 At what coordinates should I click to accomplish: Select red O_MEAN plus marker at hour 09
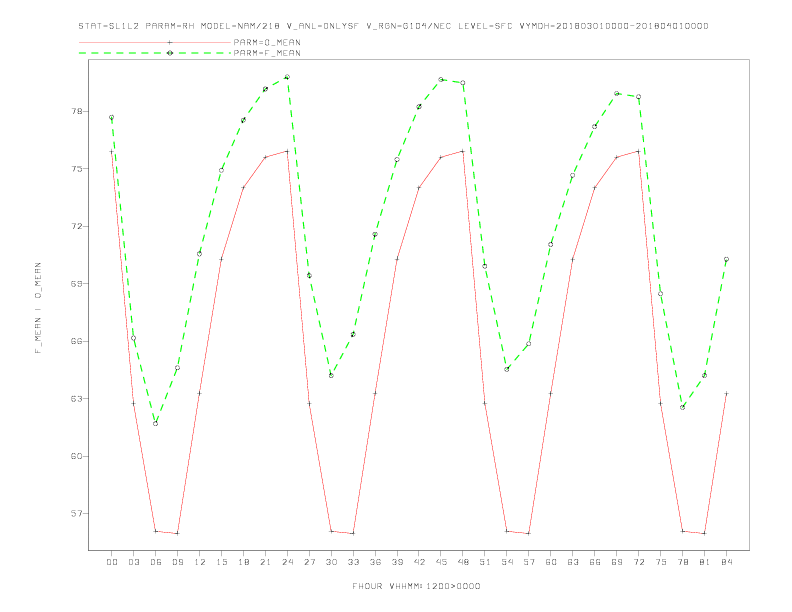point(177,533)
